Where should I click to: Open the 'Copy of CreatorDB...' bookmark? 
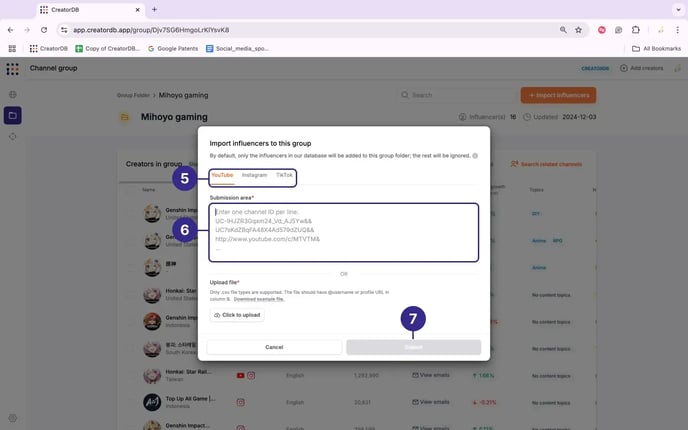(108, 49)
